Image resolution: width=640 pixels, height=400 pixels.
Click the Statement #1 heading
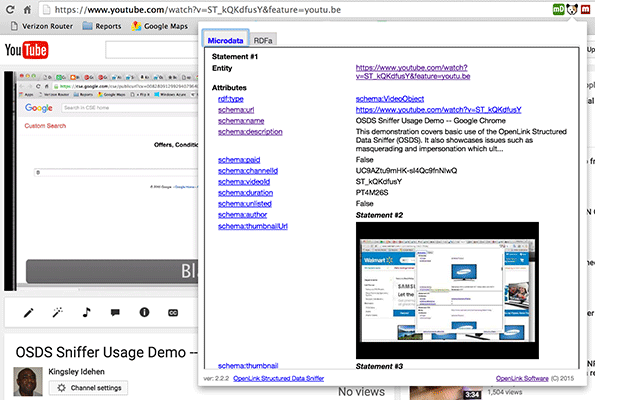pyautogui.click(x=235, y=57)
